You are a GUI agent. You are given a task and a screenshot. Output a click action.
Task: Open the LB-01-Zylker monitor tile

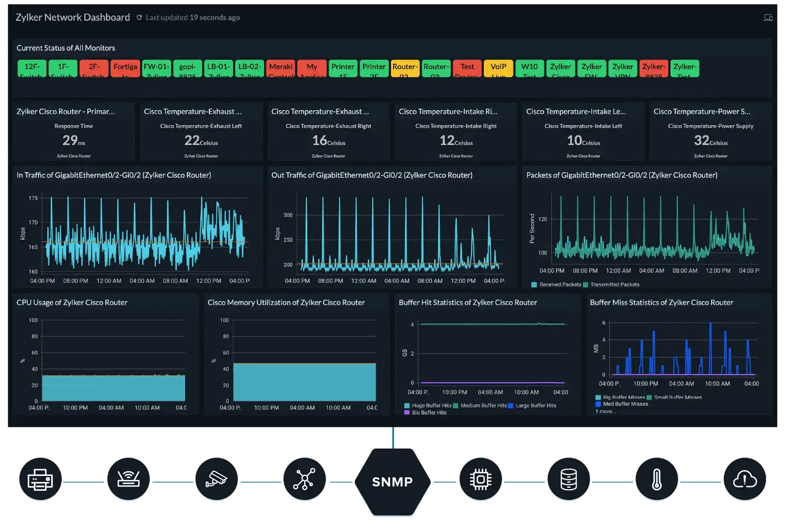click(219, 69)
